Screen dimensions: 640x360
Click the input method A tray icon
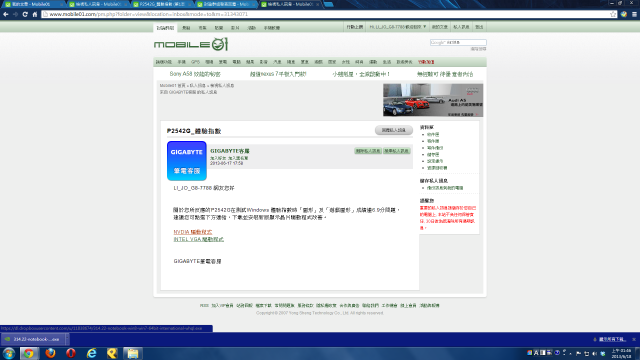(x=536, y=353)
